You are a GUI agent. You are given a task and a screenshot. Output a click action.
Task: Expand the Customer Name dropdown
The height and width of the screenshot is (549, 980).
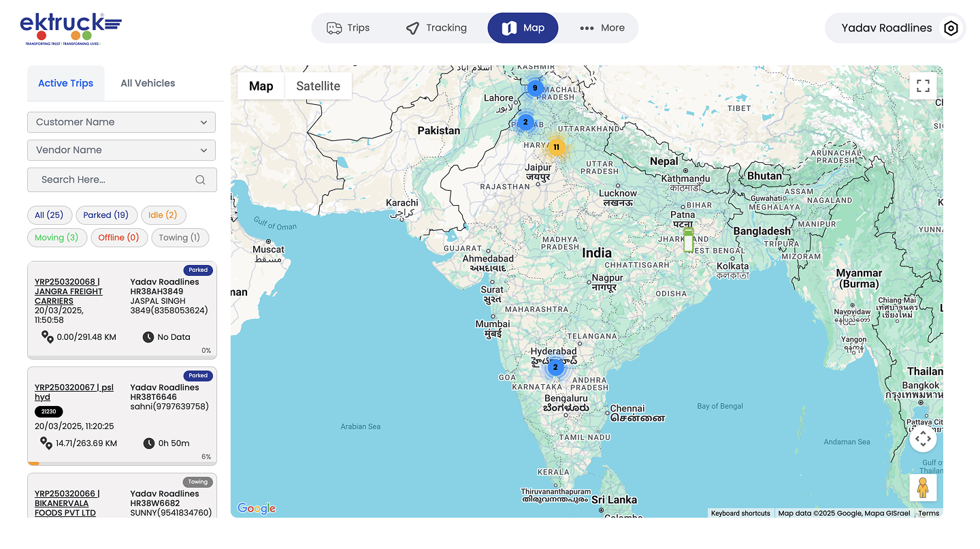coord(121,123)
